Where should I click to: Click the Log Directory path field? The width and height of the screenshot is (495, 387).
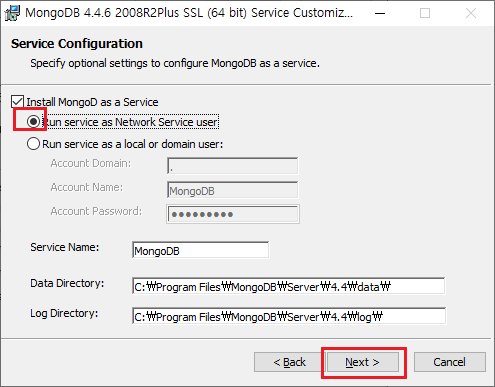289,316
